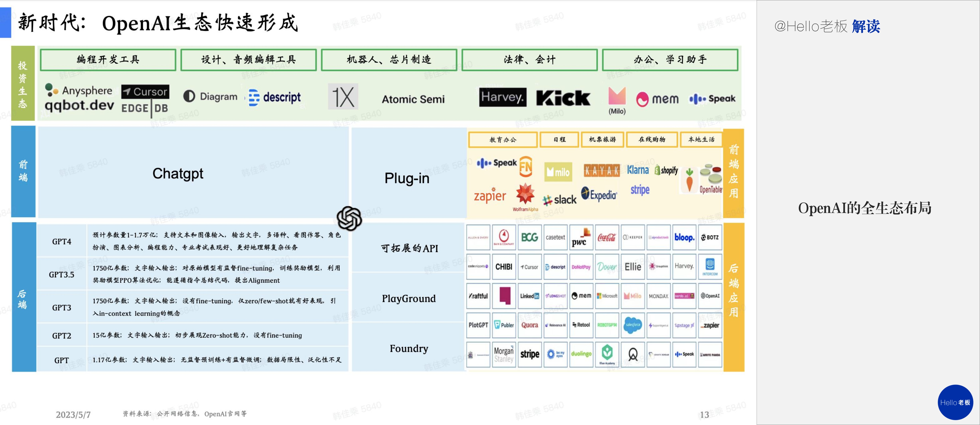Select the 日程 plug-in category
Image resolution: width=980 pixels, height=425 pixels.
(x=559, y=139)
